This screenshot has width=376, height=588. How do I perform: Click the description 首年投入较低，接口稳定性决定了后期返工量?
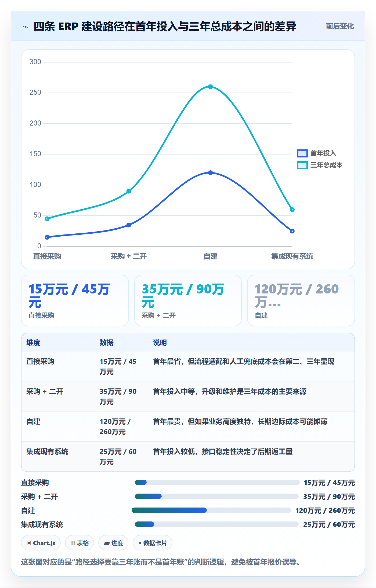[x=223, y=451]
